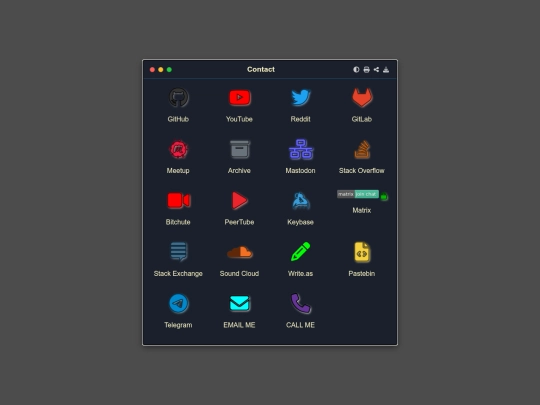
Task: Click the yellow minimize window dot
Action: 161,70
